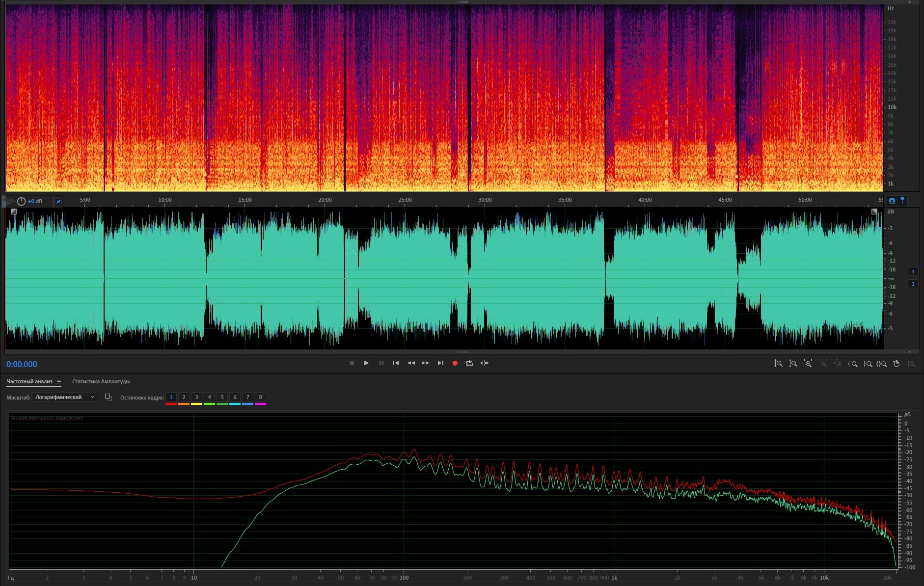Click the Zoom Out amplitude icon
This screenshot has height=586, width=924.
[793, 364]
